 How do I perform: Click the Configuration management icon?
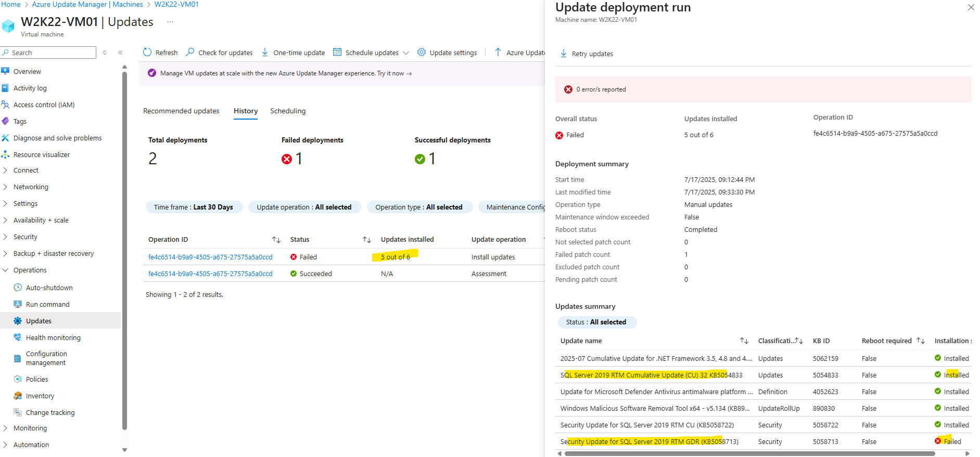[18, 358]
